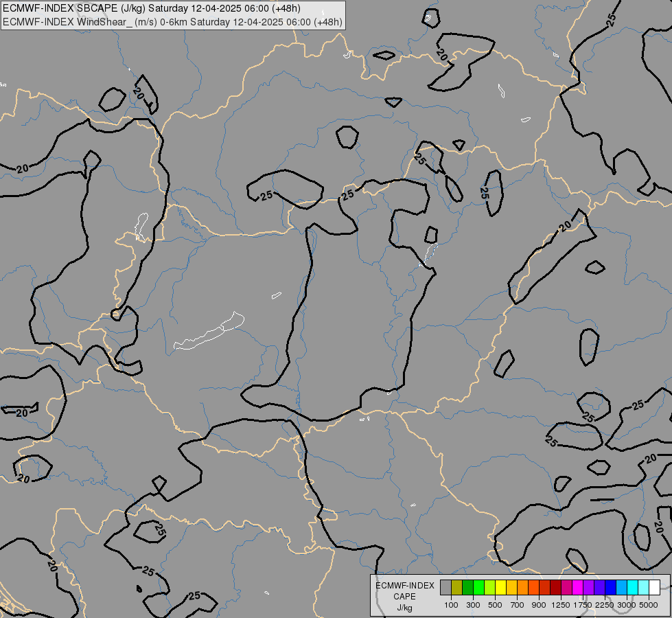Image resolution: width=672 pixels, height=618 pixels.
Task: Click the 5000 legend value label
Action: [649, 605]
